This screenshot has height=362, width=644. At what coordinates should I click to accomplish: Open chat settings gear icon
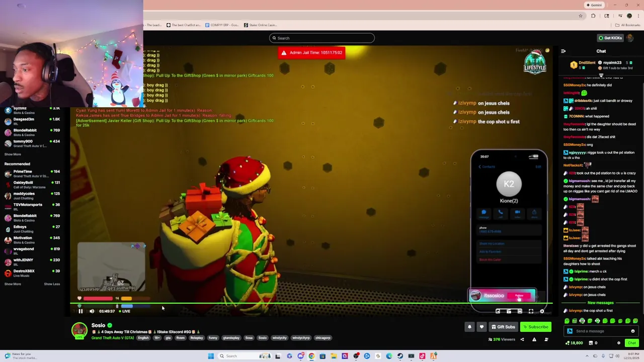(619, 343)
